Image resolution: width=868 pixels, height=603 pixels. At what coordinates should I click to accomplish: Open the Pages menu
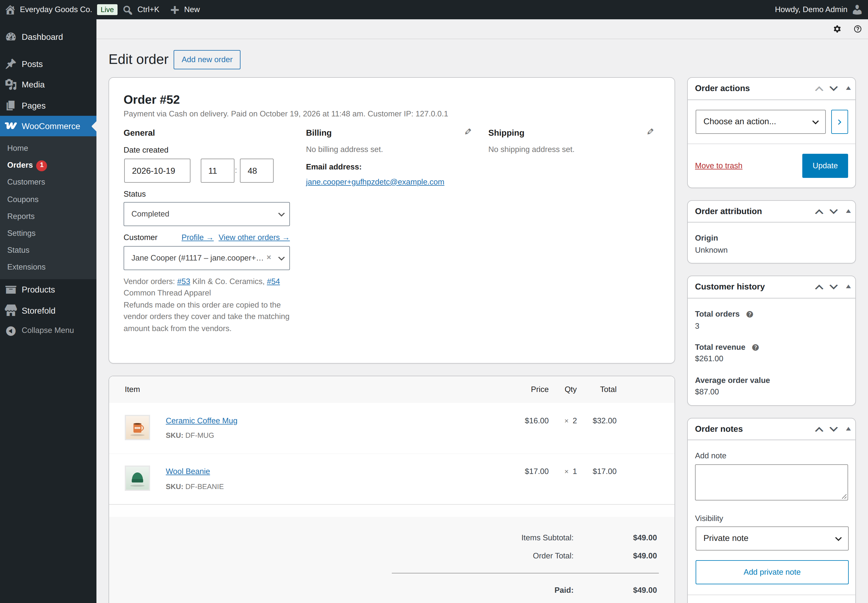(x=48, y=106)
